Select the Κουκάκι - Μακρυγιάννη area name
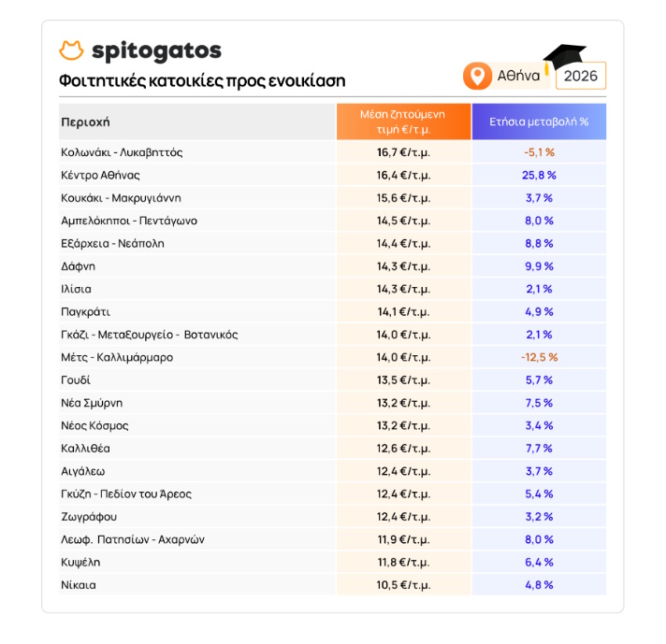 (x=121, y=198)
